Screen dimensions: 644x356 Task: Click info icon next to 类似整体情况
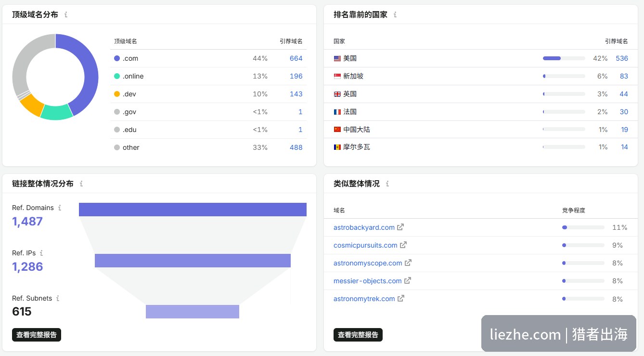tap(387, 184)
